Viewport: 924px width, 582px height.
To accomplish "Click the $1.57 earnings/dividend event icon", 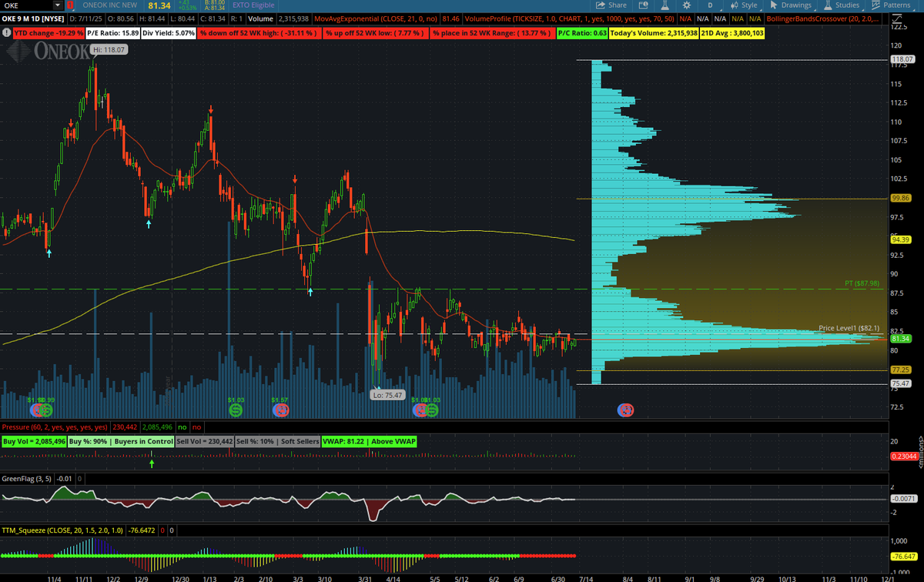I will tap(281, 410).
